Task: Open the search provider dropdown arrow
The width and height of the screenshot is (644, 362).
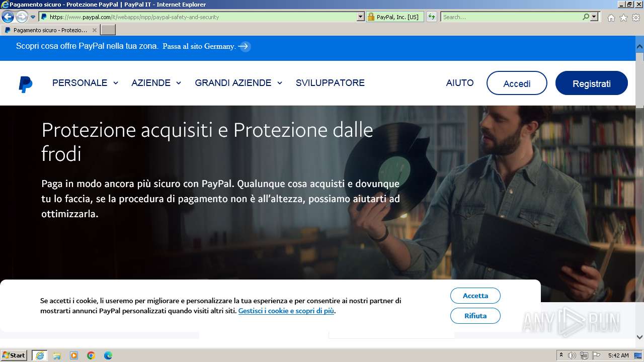Action: [x=594, y=17]
